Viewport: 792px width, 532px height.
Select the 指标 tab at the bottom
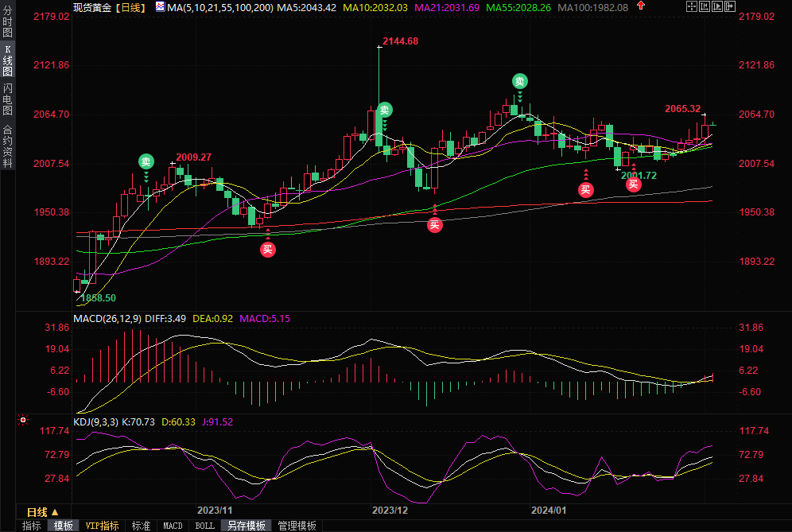point(31,526)
